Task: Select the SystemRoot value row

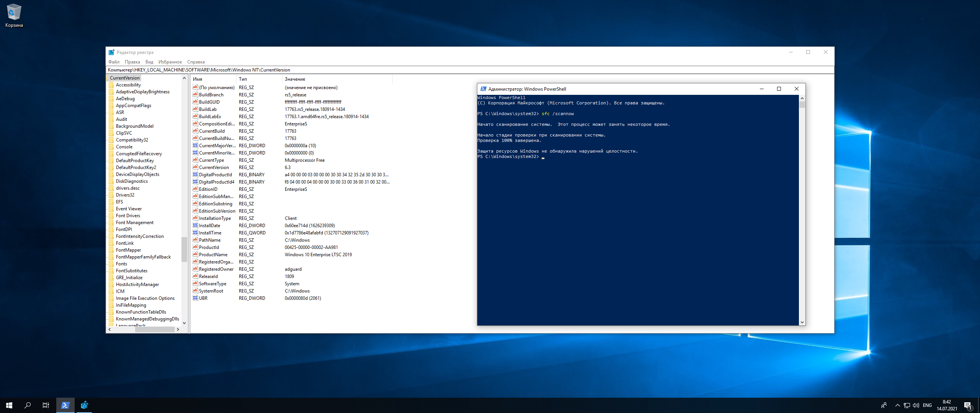Action: 291,291
